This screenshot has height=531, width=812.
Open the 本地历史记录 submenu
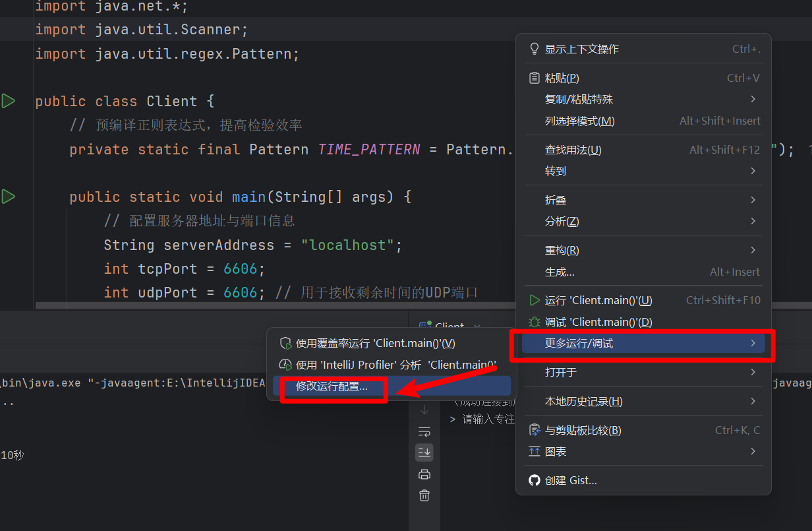[x=583, y=401]
